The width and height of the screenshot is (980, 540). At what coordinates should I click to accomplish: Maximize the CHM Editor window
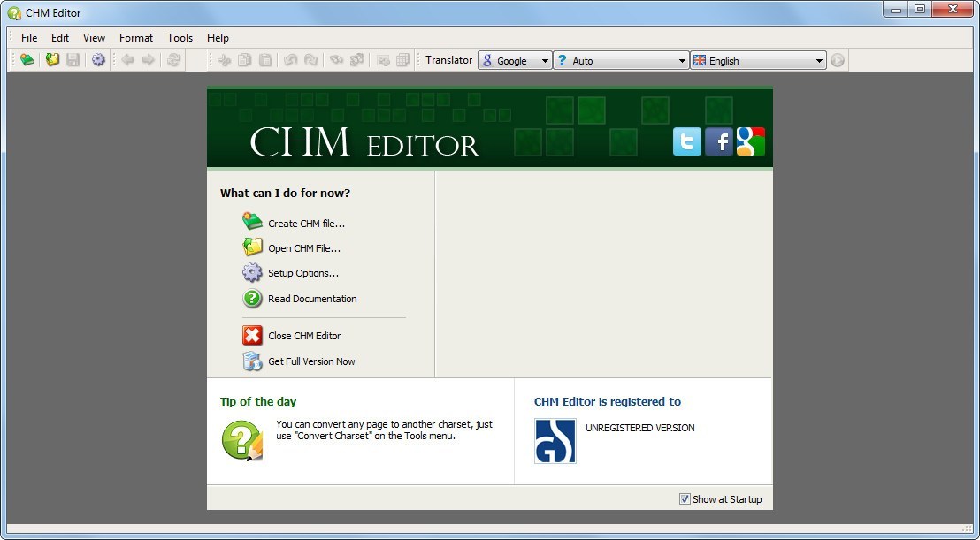tap(920, 9)
